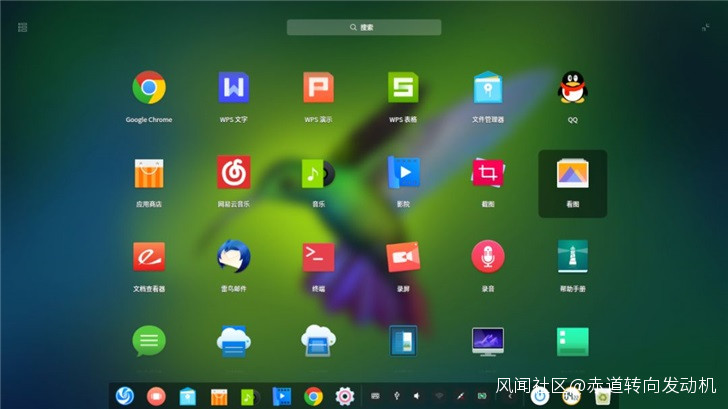Open the 终端 terminal app
Viewport: 728px width, 409px height.
click(x=318, y=257)
